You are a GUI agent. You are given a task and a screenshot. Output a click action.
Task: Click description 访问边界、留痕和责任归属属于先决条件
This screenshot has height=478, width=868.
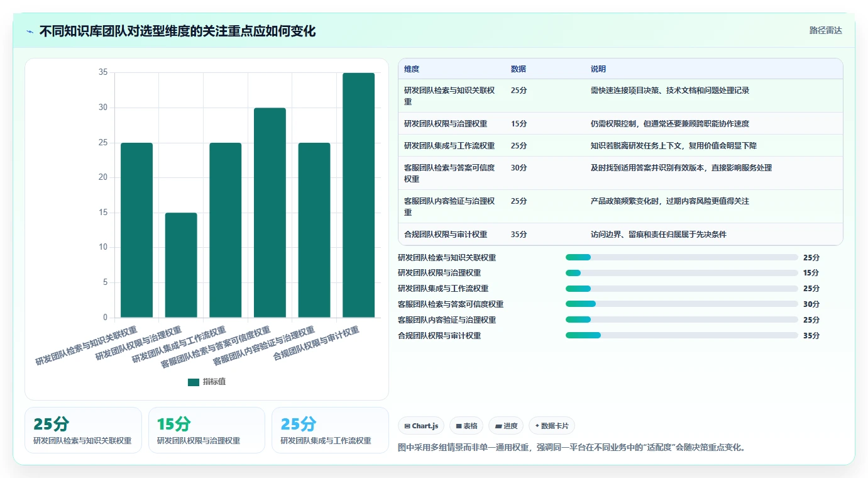659,235
